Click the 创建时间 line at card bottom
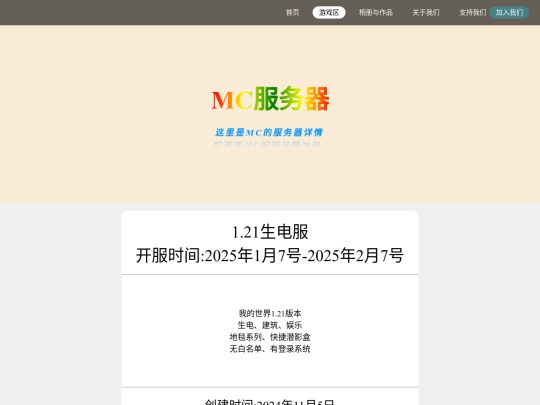The height and width of the screenshot is (405, 540). point(270,402)
